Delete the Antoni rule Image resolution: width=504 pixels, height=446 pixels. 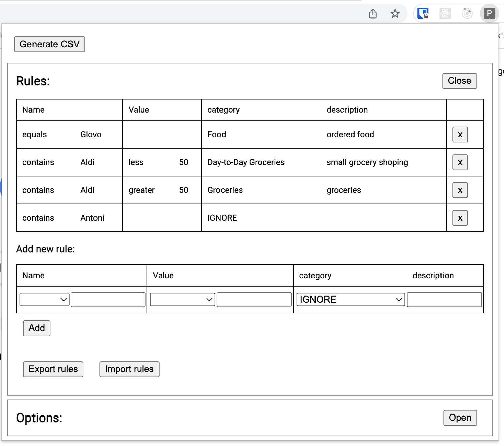460,218
